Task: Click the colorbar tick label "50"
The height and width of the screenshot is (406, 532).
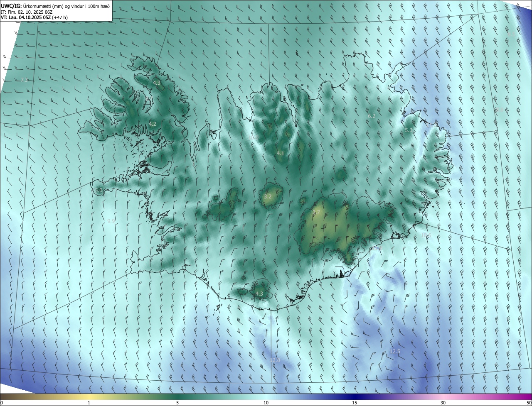Action: point(529,403)
